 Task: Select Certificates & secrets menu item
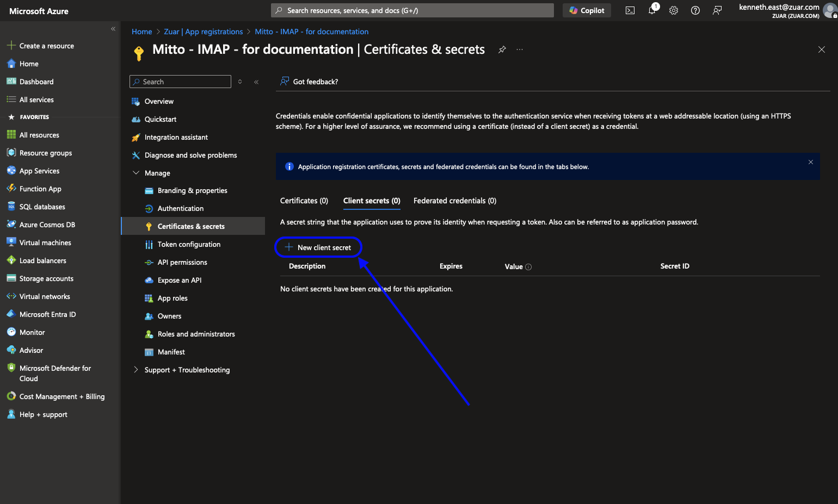tap(193, 226)
